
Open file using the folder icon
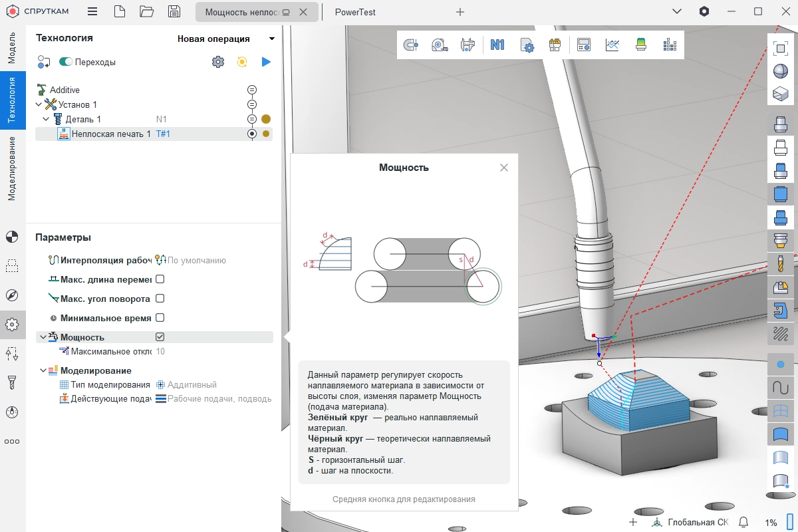[x=147, y=12]
